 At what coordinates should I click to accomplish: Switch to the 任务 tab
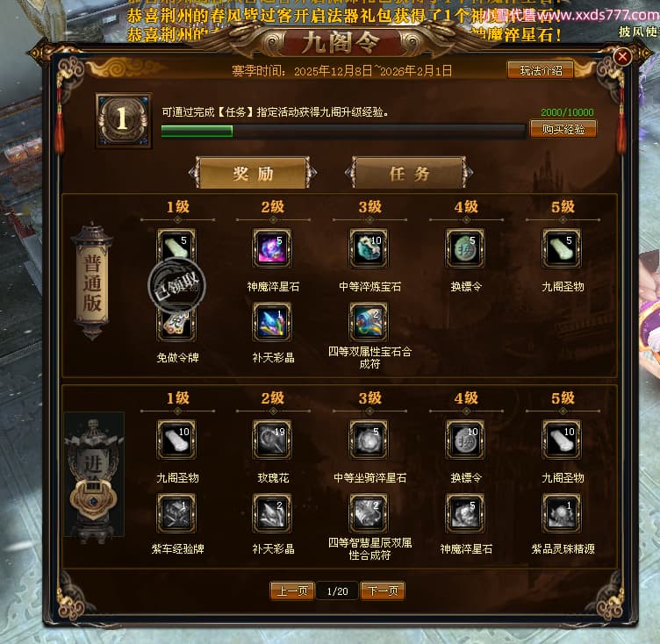409,173
